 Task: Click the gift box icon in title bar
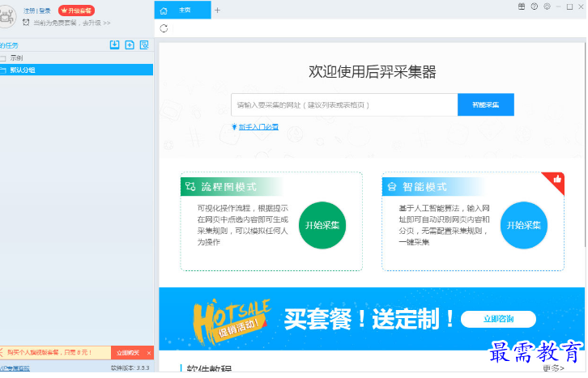pyautogui.click(x=522, y=6)
